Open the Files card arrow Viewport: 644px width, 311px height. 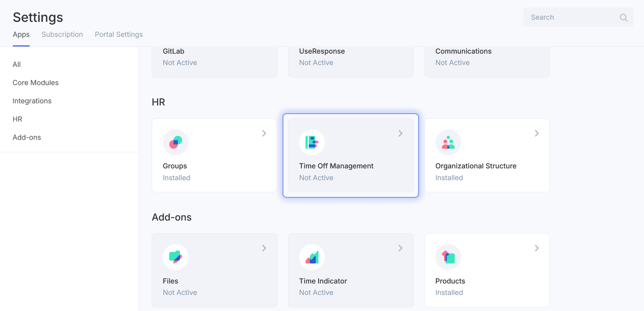point(264,248)
